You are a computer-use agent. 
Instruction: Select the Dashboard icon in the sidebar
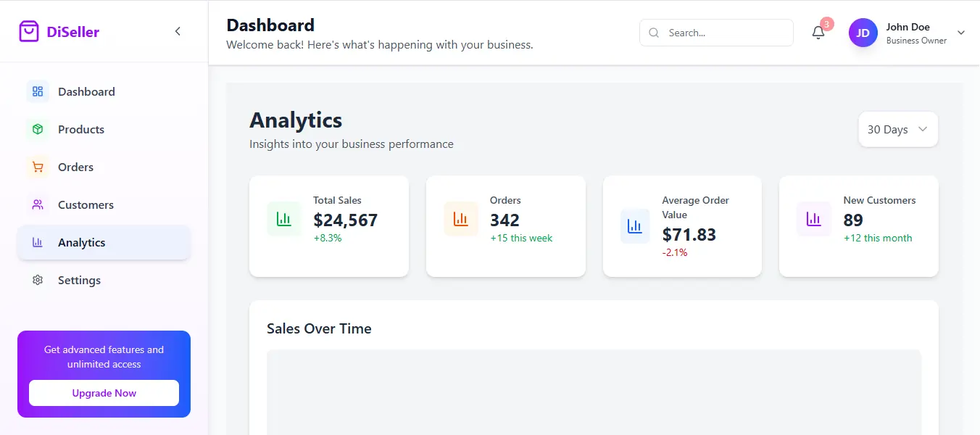coord(37,91)
